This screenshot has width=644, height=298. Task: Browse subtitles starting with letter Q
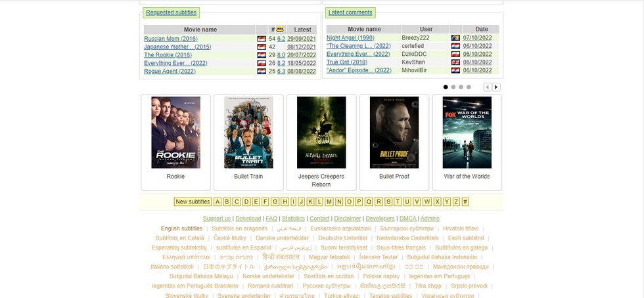tap(369, 202)
